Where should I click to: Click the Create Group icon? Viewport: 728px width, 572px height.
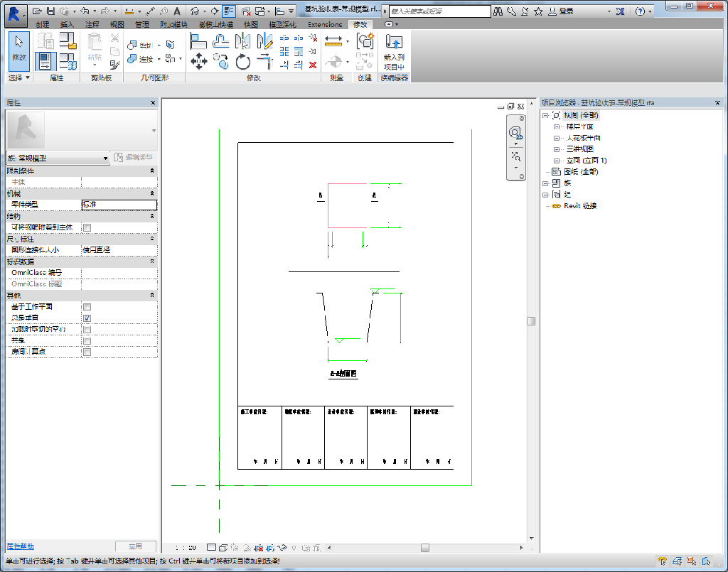(365, 41)
